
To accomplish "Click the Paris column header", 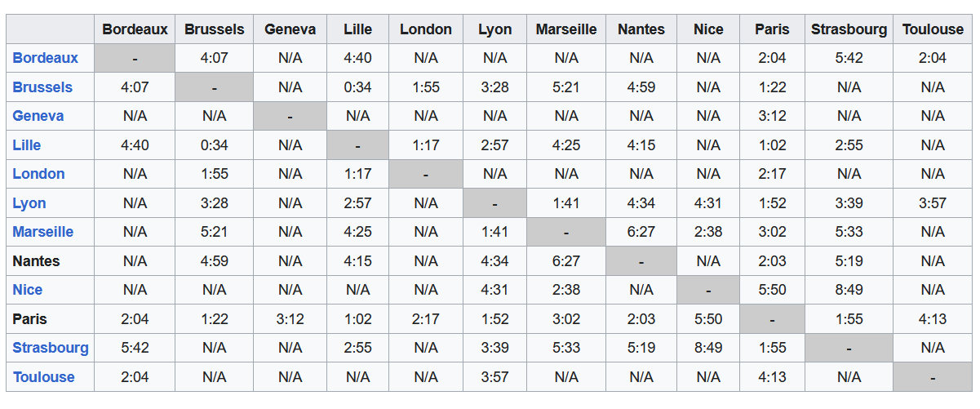I will coord(772,29).
